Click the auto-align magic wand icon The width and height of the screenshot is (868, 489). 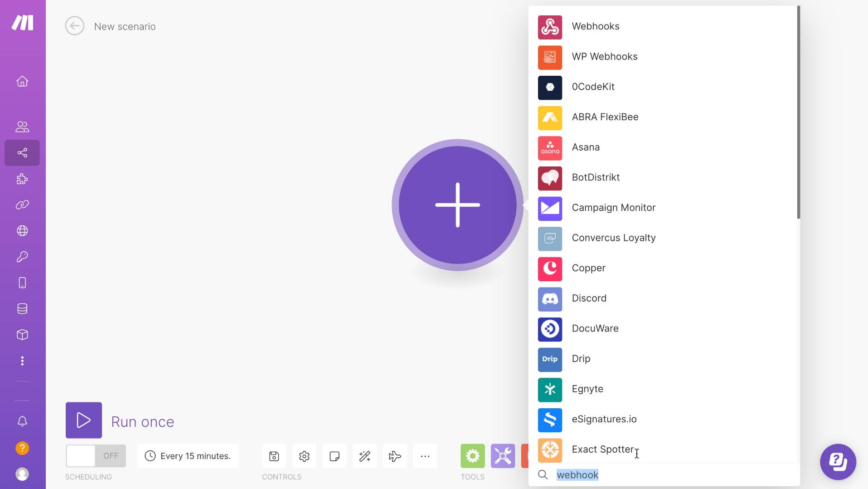[x=365, y=456]
